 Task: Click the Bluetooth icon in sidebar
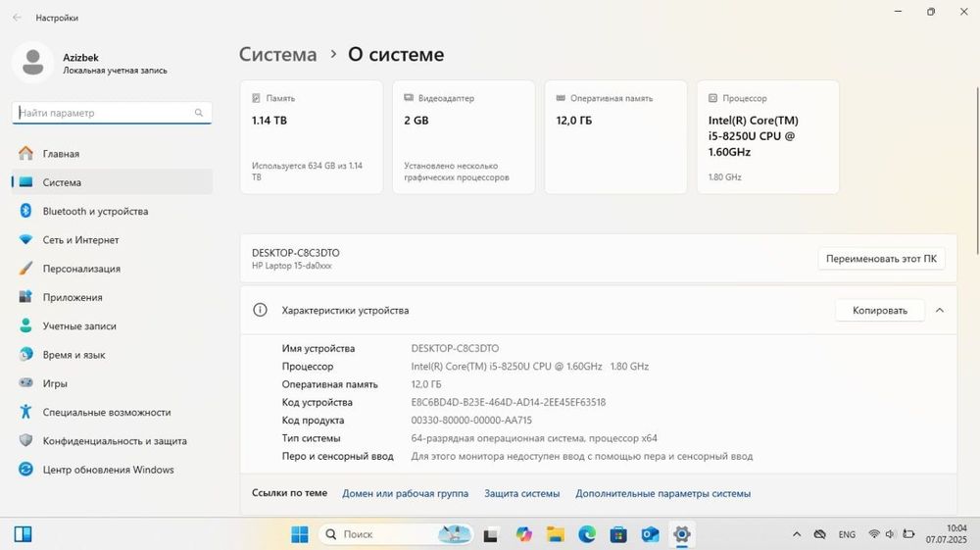click(x=25, y=211)
